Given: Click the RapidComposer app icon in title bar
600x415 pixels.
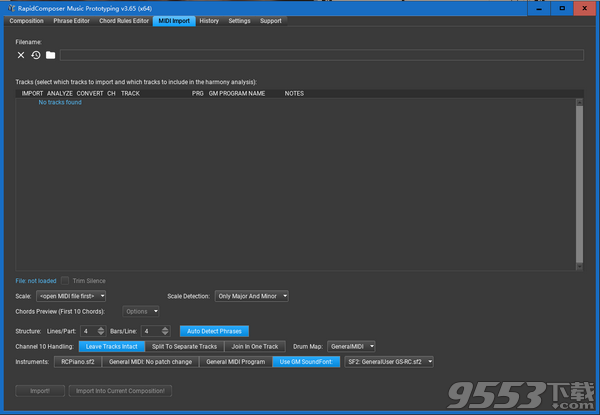Looking at the screenshot, I should tap(11, 8).
